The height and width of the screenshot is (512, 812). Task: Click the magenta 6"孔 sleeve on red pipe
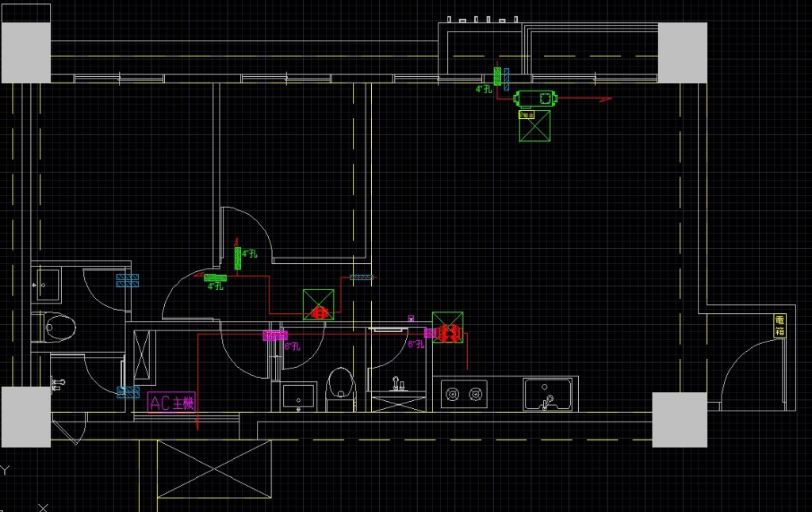click(275, 335)
